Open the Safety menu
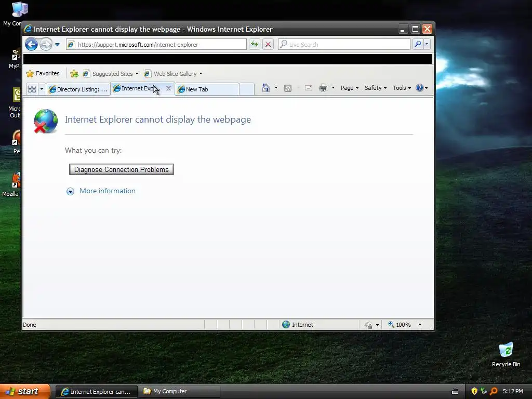The width and height of the screenshot is (532, 399). coord(375,88)
